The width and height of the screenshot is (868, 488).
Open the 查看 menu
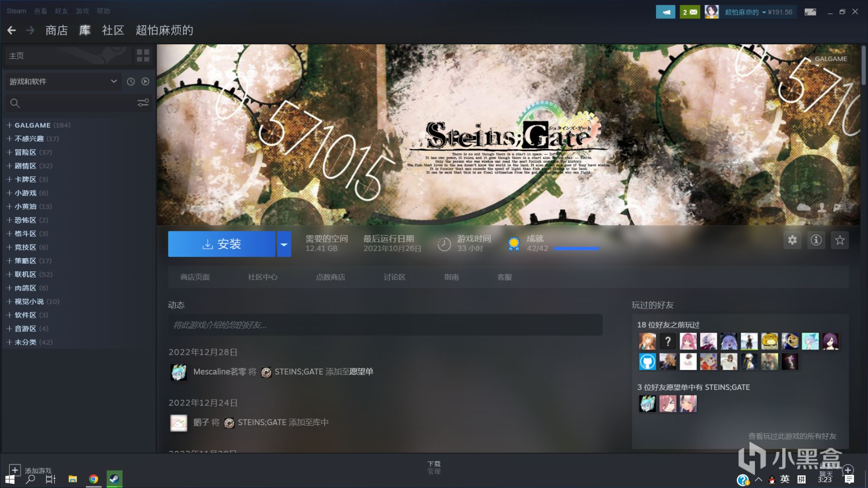(x=40, y=11)
